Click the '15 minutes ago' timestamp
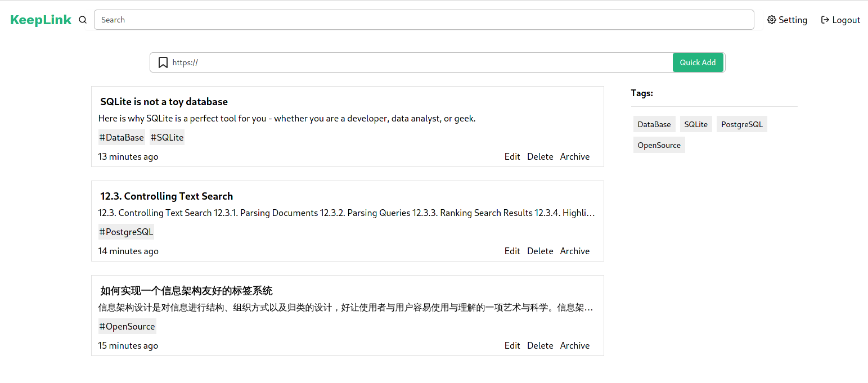 pyautogui.click(x=128, y=345)
